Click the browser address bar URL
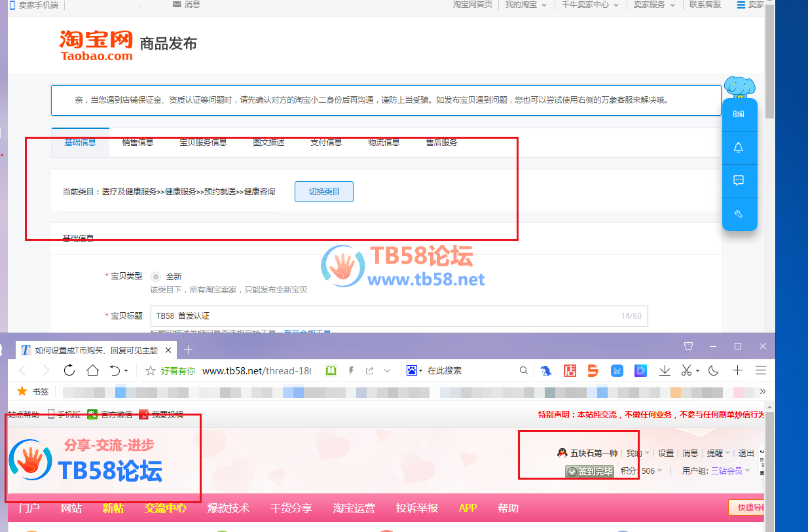This screenshot has width=808, height=532. [x=257, y=370]
